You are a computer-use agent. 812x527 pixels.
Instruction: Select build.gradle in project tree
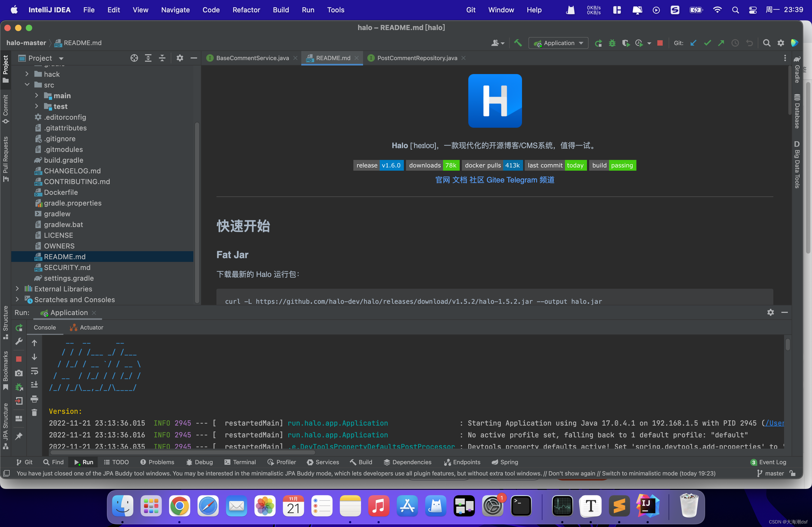[63, 160]
